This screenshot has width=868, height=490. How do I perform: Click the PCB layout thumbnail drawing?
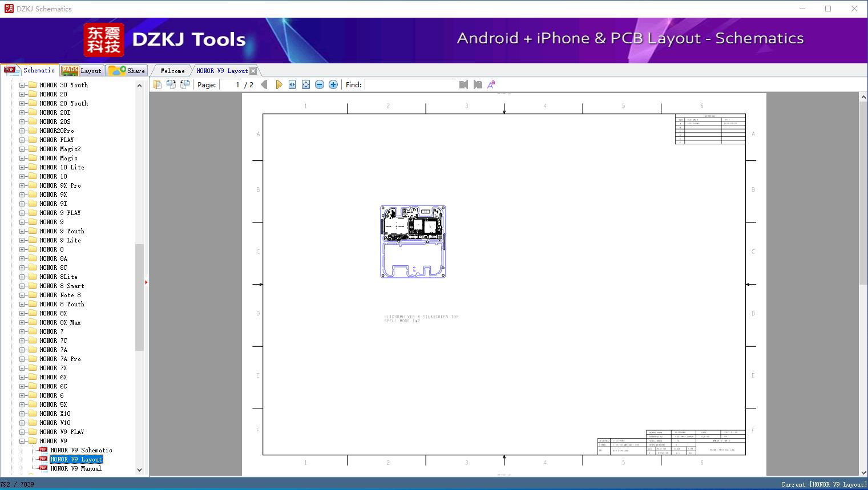[x=413, y=242]
